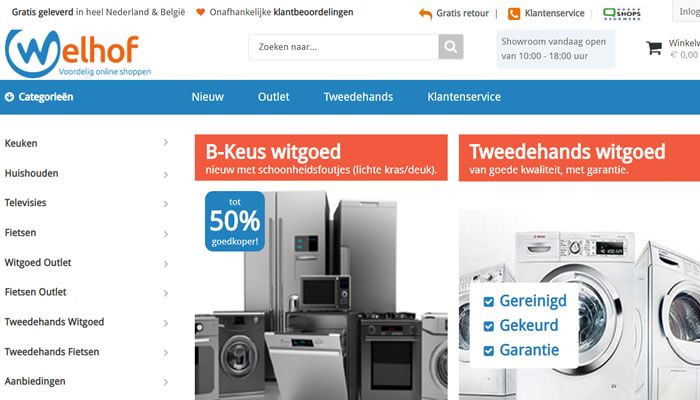Viewport: 700px width, 400px height.
Task: Click the Tweedehands Fietsen sidebar link
Action: coord(52,352)
